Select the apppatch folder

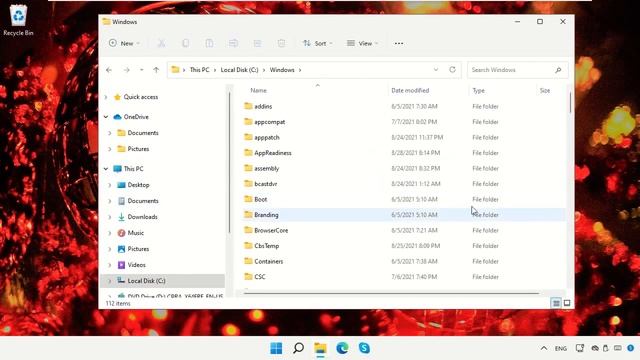pyautogui.click(x=267, y=138)
